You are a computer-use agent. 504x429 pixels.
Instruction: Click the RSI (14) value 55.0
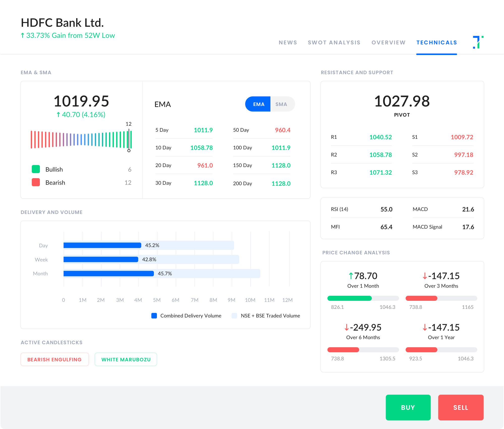pyautogui.click(x=386, y=209)
